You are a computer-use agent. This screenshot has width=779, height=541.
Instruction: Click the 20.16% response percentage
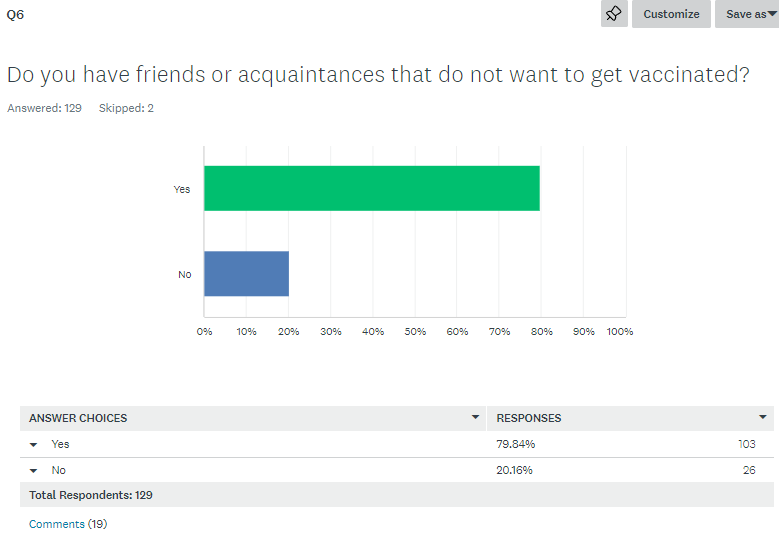[x=515, y=470]
